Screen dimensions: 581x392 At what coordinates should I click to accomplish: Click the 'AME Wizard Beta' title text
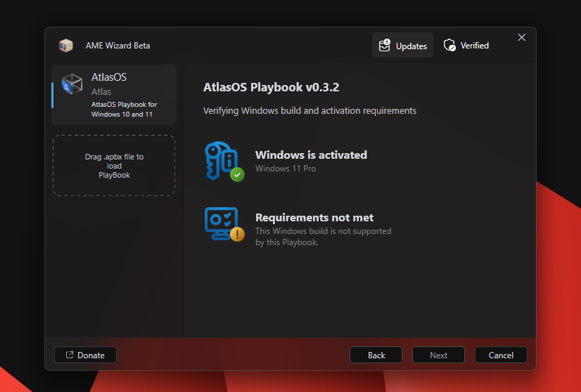coord(118,46)
